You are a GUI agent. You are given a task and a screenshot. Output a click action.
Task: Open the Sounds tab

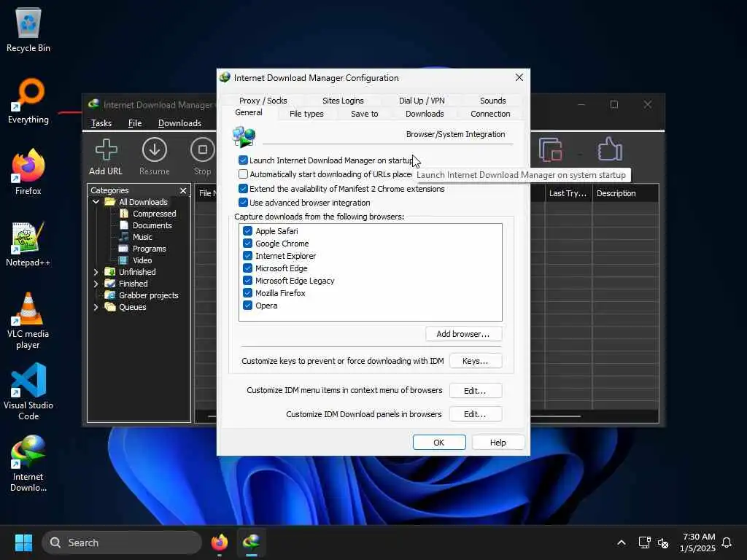click(x=492, y=101)
